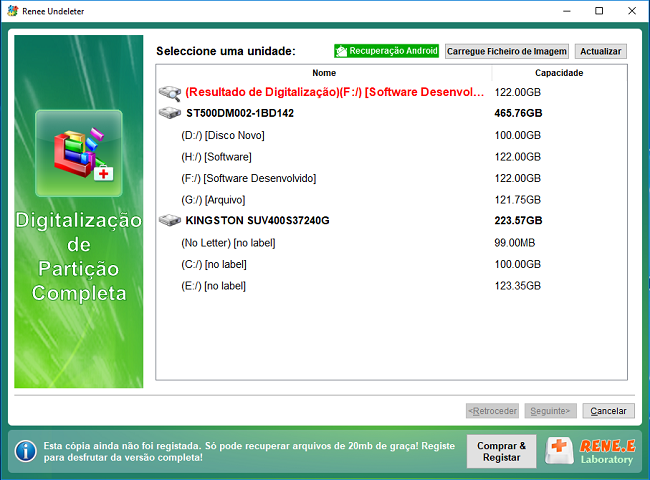The width and height of the screenshot is (650, 480).
Task: Click the 223.57GB capacity value
Action: 518,221
